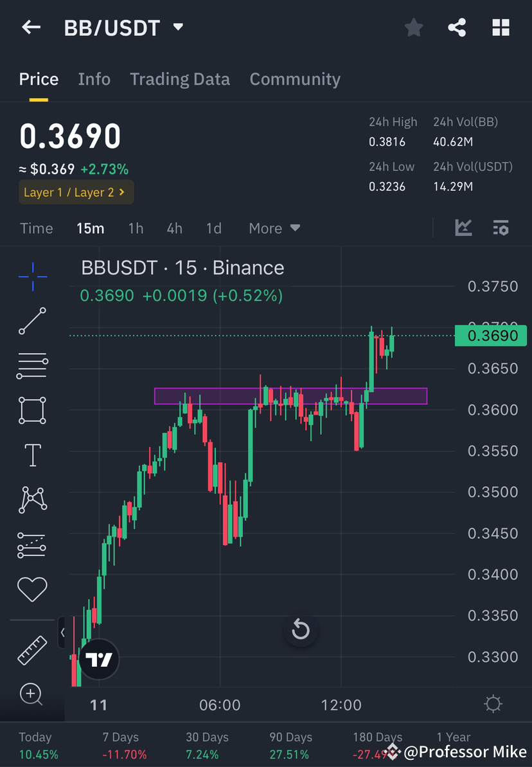
Task: Switch to the Trading Data tab
Action: click(x=180, y=78)
